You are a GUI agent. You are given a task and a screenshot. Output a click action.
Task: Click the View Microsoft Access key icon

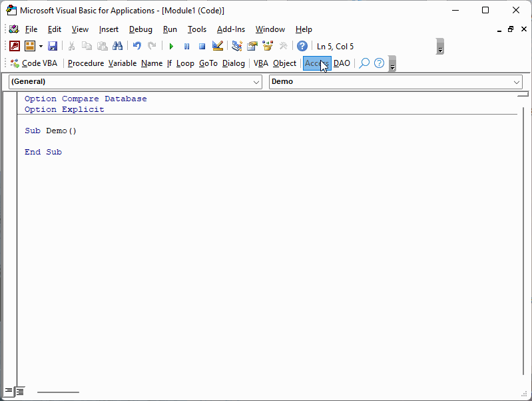(x=15, y=46)
